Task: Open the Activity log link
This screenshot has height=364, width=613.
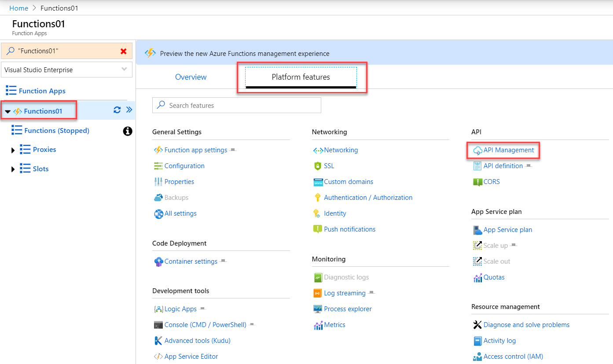Action: pyautogui.click(x=499, y=341)
